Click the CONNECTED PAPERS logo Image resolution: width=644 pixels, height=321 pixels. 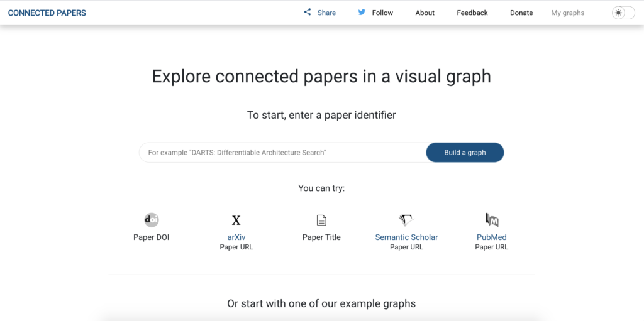tap(47, 13)
